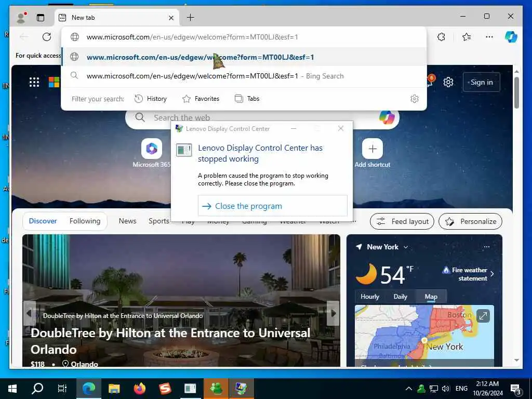Viewport: 532px width, 399px height.
Task: Launch Firefox from the taskbar
Action: [x=139, y=389]
